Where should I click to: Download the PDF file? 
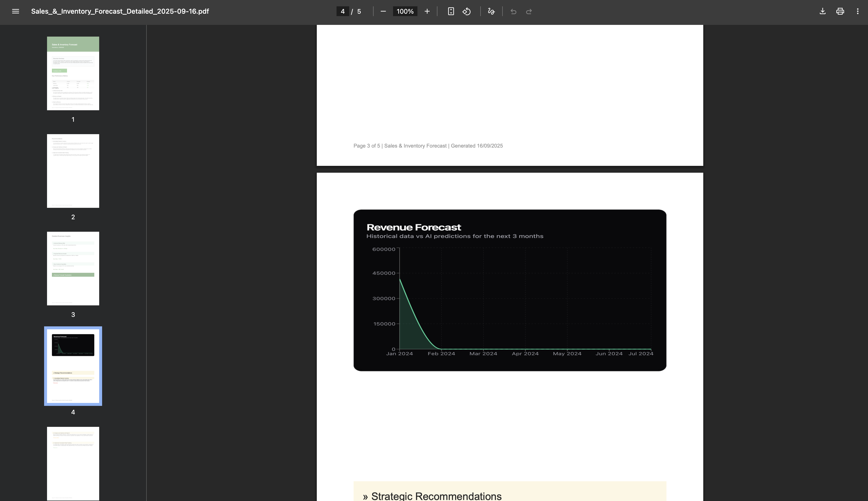(823, 11)
